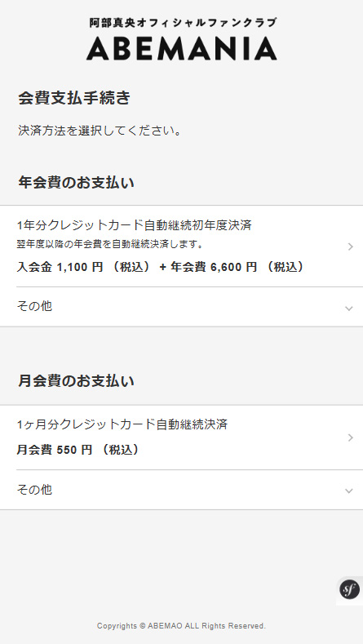This screenshot has width=363, height=644.
Task: Expand その他 chevron under 年会費のお支払い
Action: point(349,309)
